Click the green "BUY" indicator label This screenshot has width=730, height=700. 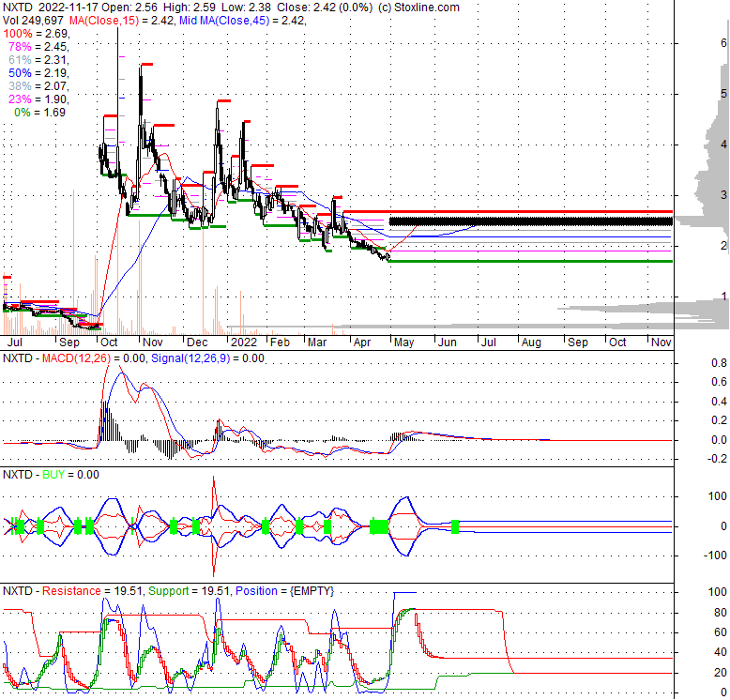coord(53,475)
